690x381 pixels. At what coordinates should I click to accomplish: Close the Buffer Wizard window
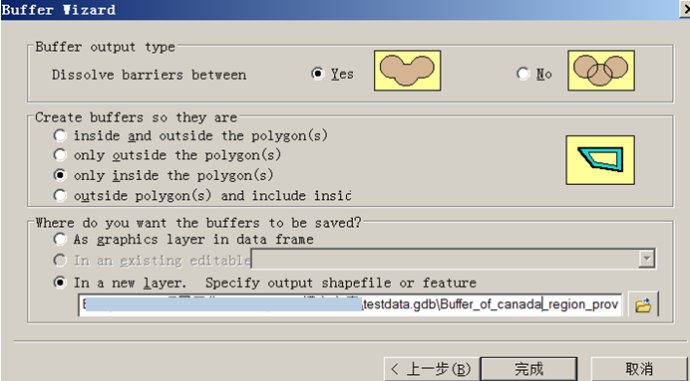(x=685, y=9)
